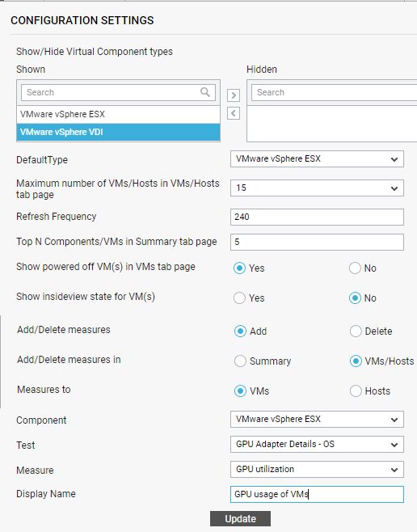Click the Update button
Viewport: 417px width, 532px height.
click(240, 519)
